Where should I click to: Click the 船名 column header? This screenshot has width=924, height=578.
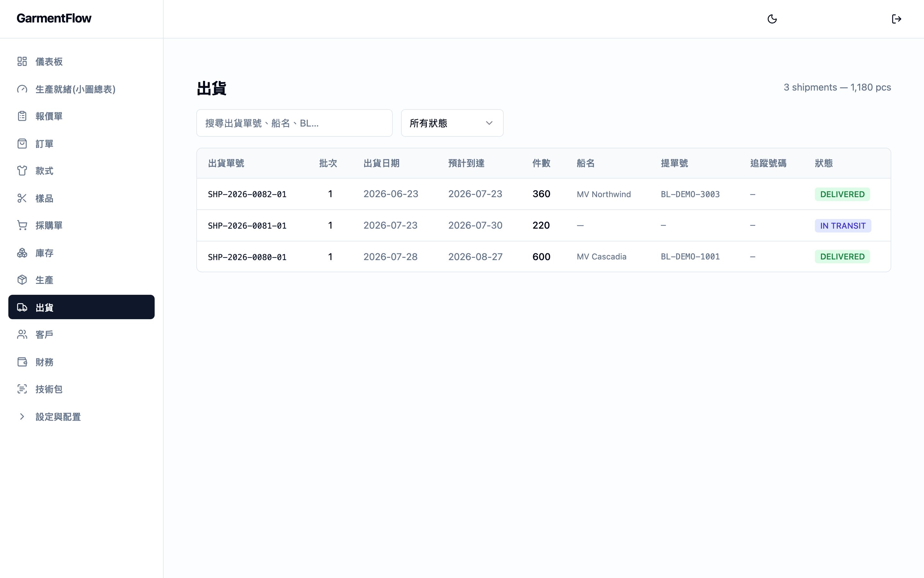click(x=586, y=163)
